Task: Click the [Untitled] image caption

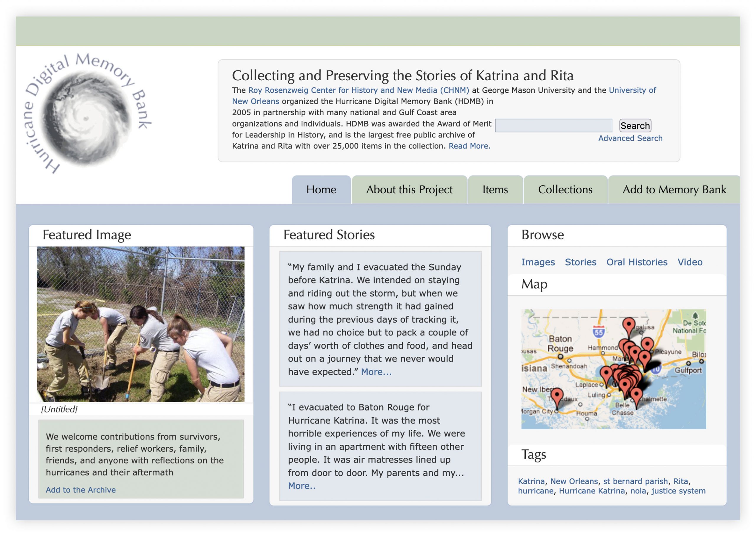Action: click(59, 409)
